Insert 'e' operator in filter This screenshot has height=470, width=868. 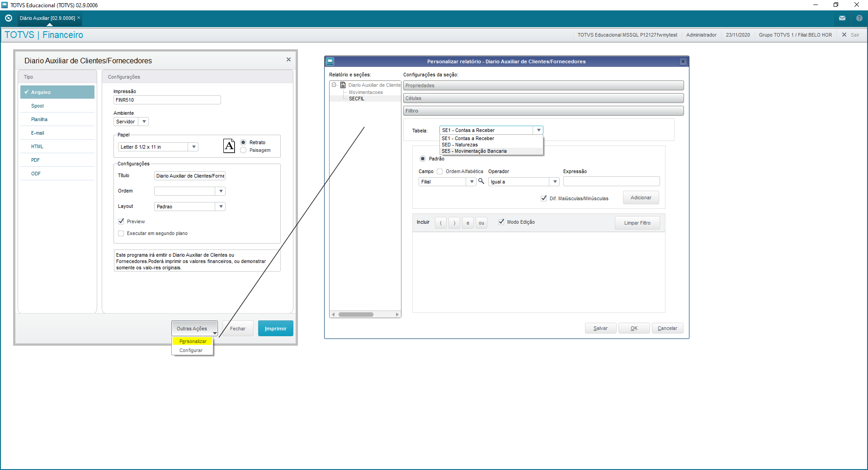468,223
